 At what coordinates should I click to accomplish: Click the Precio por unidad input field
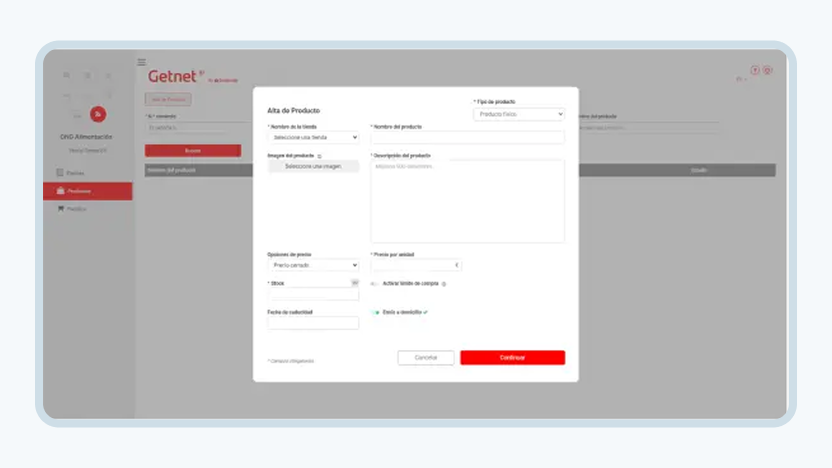click(x=416, y=265)
